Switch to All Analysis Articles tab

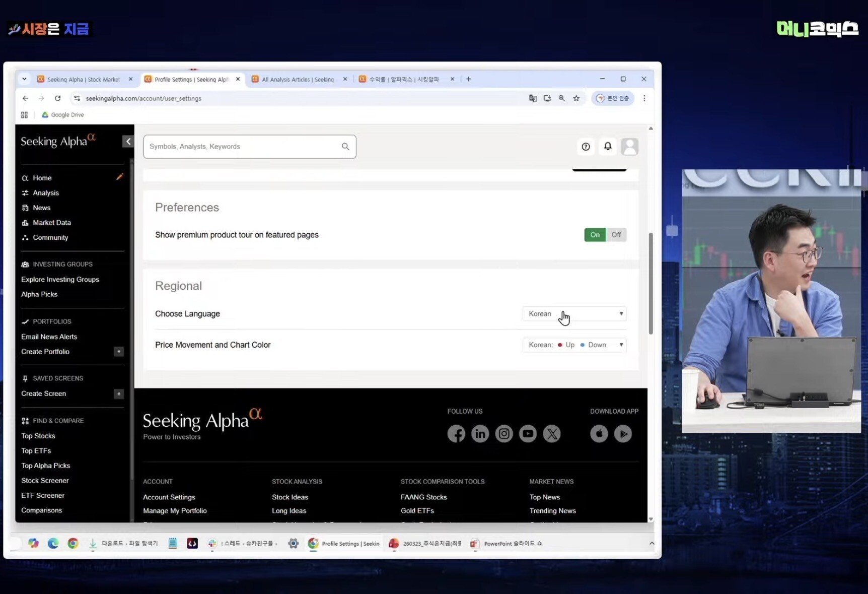(298, 80)
